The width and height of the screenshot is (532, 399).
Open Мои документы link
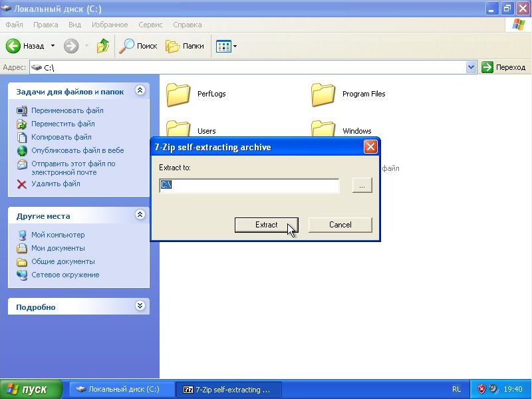tap(58, 248)
